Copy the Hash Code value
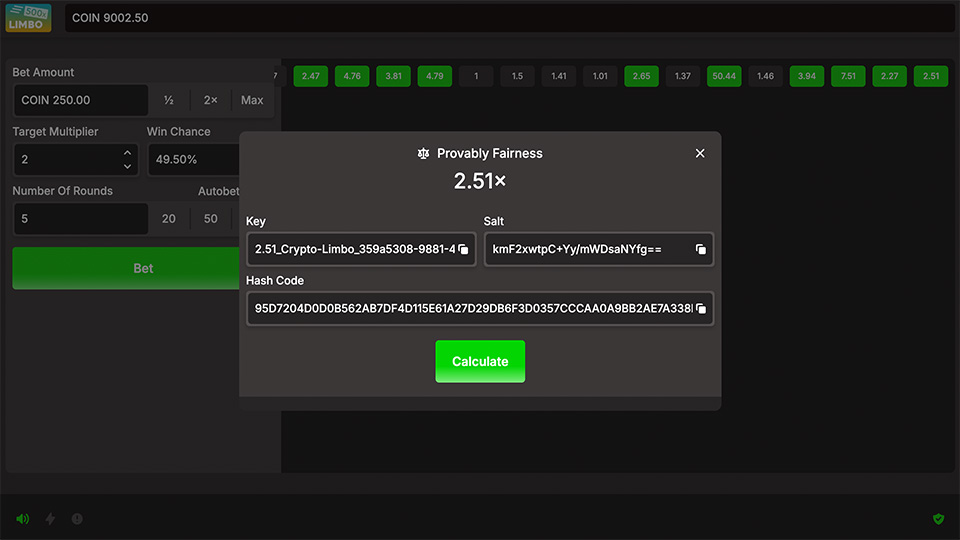The width and height of the screenshot is (960, 540). [700, 309]
